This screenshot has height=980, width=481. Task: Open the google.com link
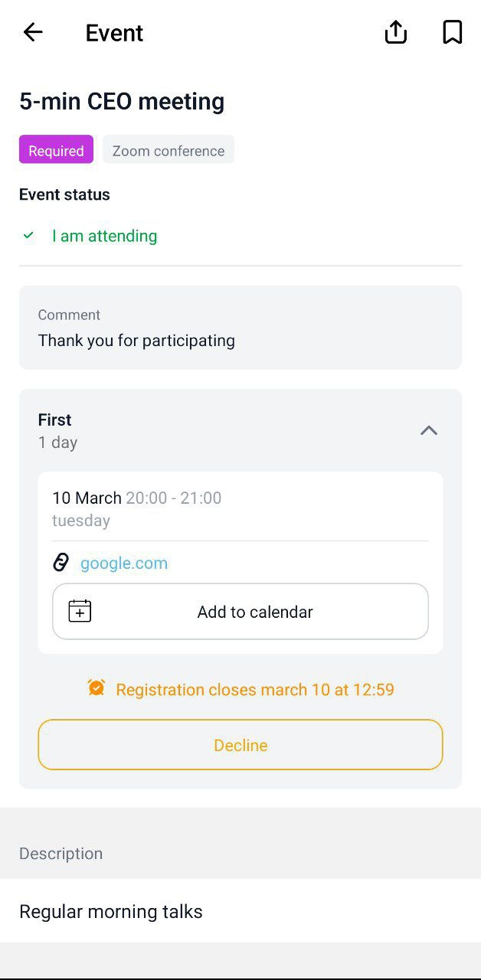(x=124, y=563)
